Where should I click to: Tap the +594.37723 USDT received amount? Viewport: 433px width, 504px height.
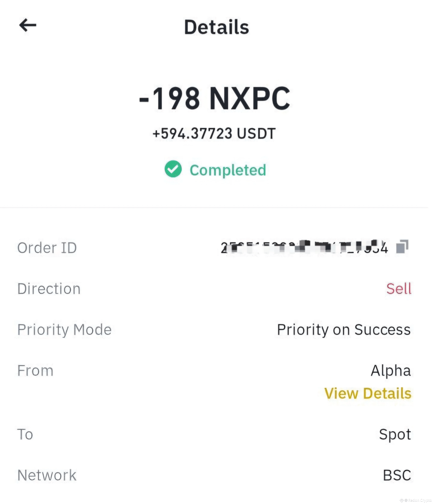pyautogui.click(x=214, y=134)
